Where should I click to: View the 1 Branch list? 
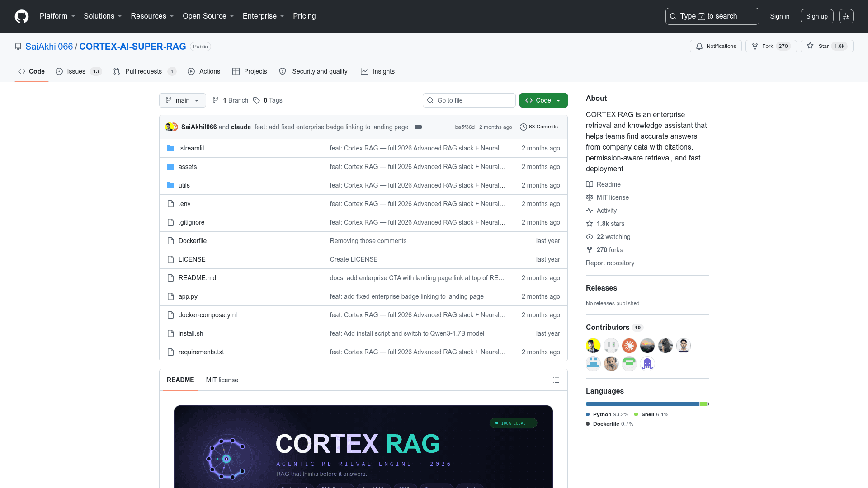click(231, 100)
